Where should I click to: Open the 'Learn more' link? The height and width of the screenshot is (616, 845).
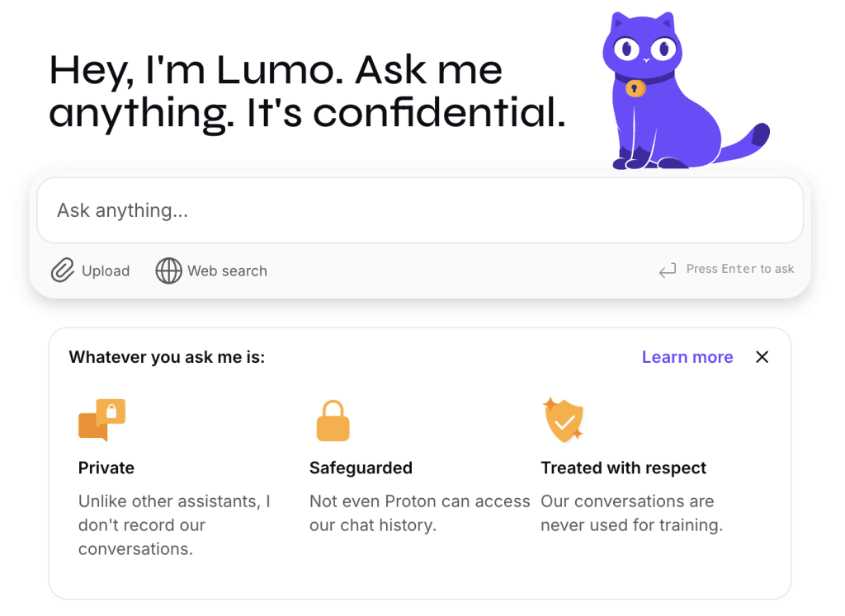click(x=687, y=356)
